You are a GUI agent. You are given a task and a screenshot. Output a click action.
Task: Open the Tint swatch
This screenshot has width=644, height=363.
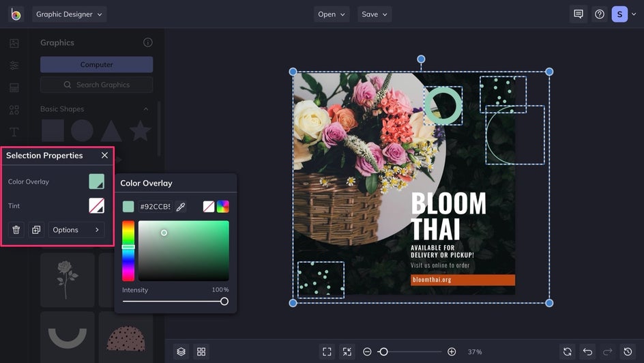[96, 206]
